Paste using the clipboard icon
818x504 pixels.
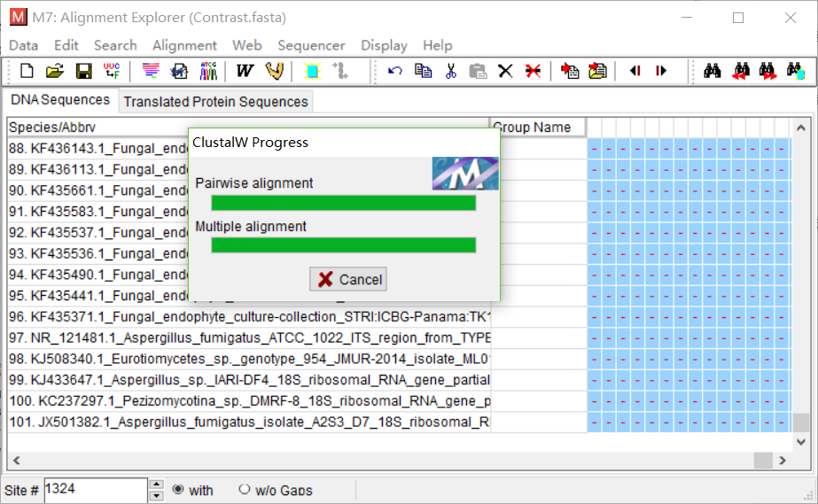coord(478,70)
